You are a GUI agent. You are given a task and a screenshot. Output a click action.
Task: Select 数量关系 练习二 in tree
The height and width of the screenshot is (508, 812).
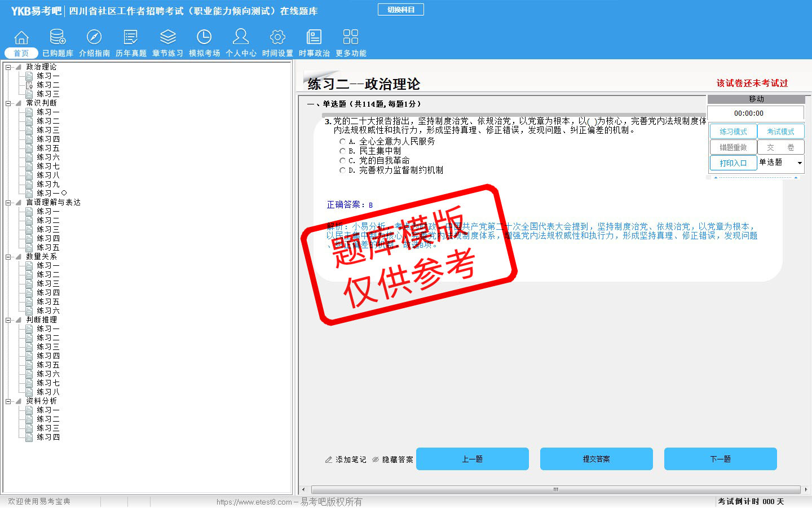48,274
